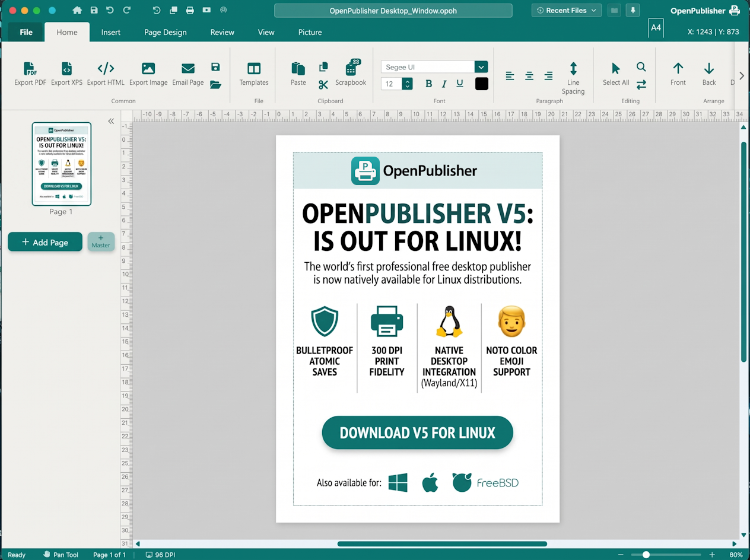The image size is (750, 560).
Task: Click the Home icon in title bar
Action: [x=77, y=10]
